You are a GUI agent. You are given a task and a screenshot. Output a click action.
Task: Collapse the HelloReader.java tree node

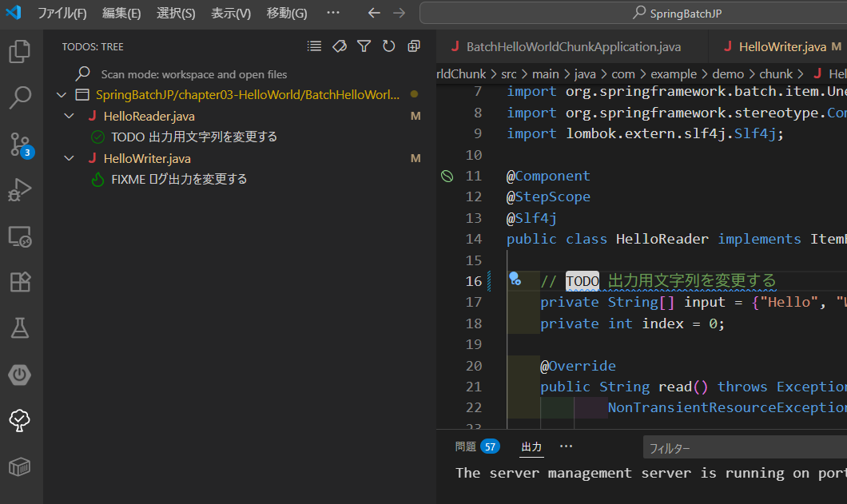click(x=69, y=115)
